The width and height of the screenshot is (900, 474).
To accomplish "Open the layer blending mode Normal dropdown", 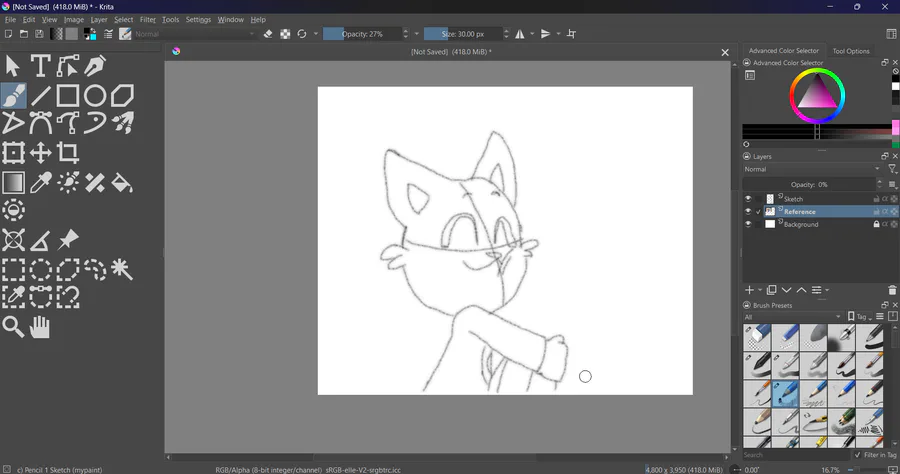I will click(812, 169).
